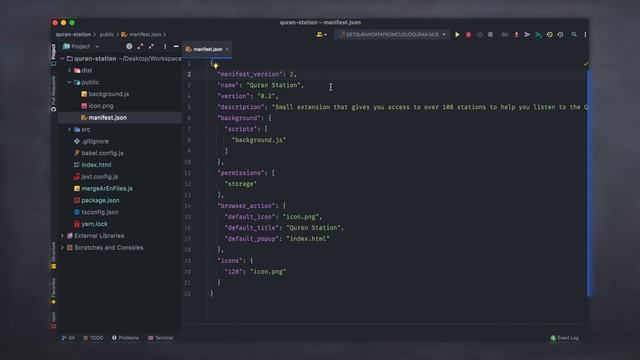Image resolution: width=640 pixels, height=360 pixels.
Task: Run the configuration with the green play button
Action: [457, 35]
